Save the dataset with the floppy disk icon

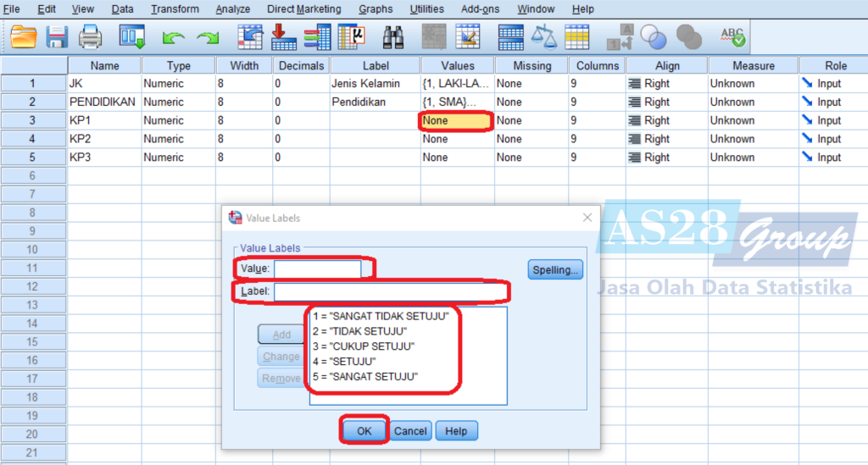point(57,36)
